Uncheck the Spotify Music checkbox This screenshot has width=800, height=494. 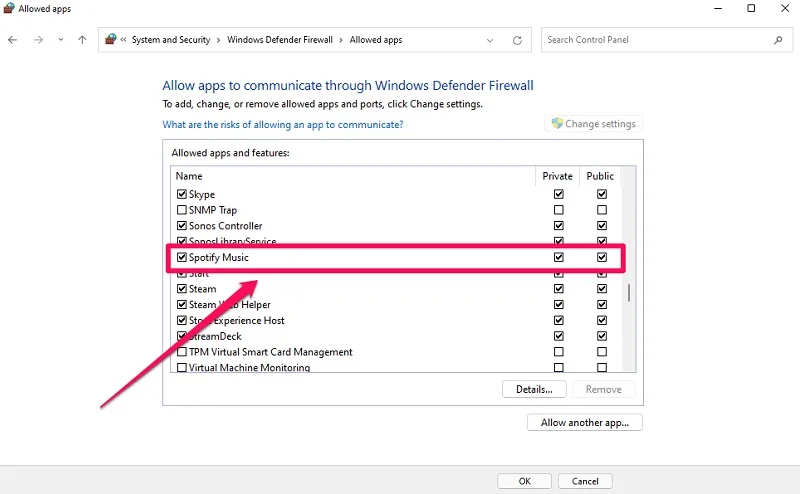click(182, 257)
